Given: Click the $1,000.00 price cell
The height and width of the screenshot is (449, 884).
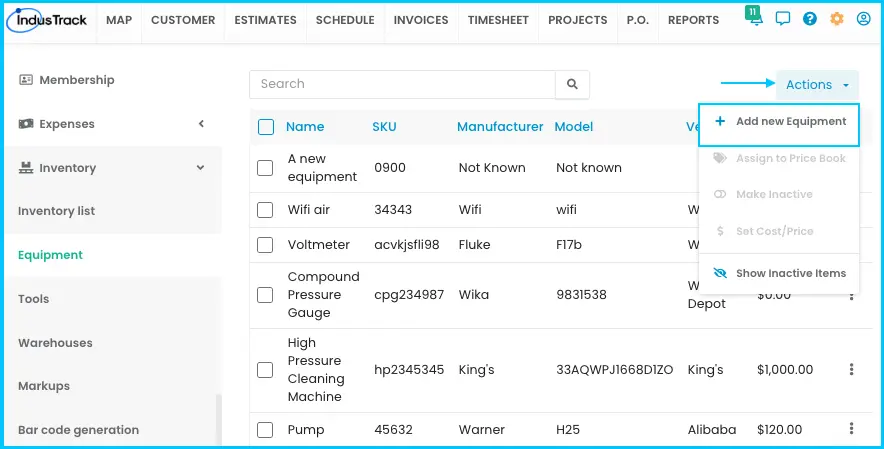Looking at the screenshot, I should pyautogui.click(x=785, y=370).
